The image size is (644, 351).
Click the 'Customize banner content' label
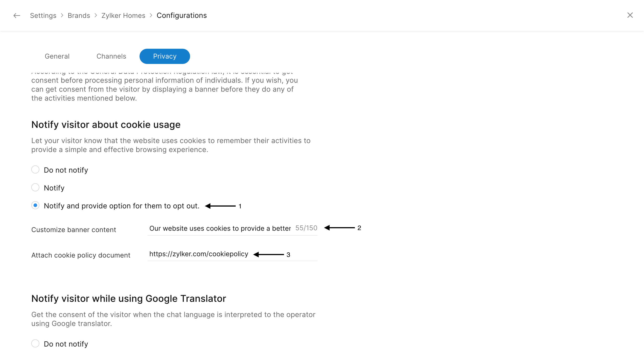click(74, 230)
